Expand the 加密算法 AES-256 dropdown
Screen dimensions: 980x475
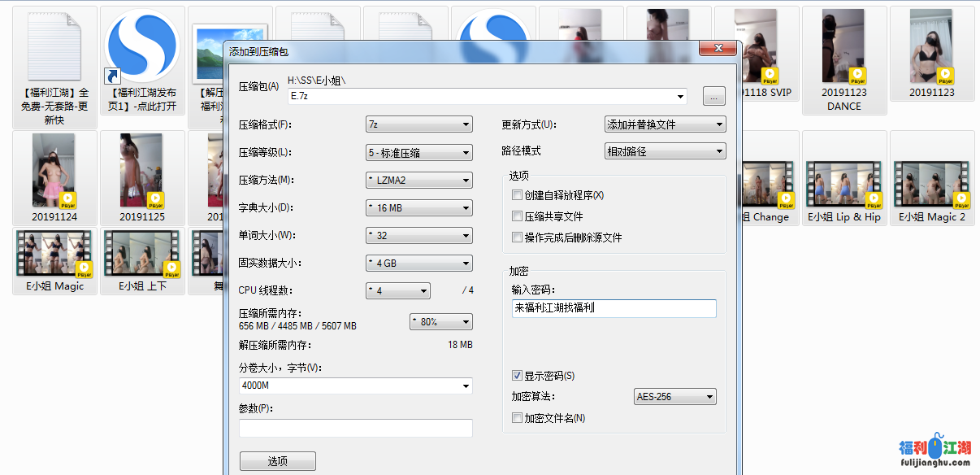point(674,397)
